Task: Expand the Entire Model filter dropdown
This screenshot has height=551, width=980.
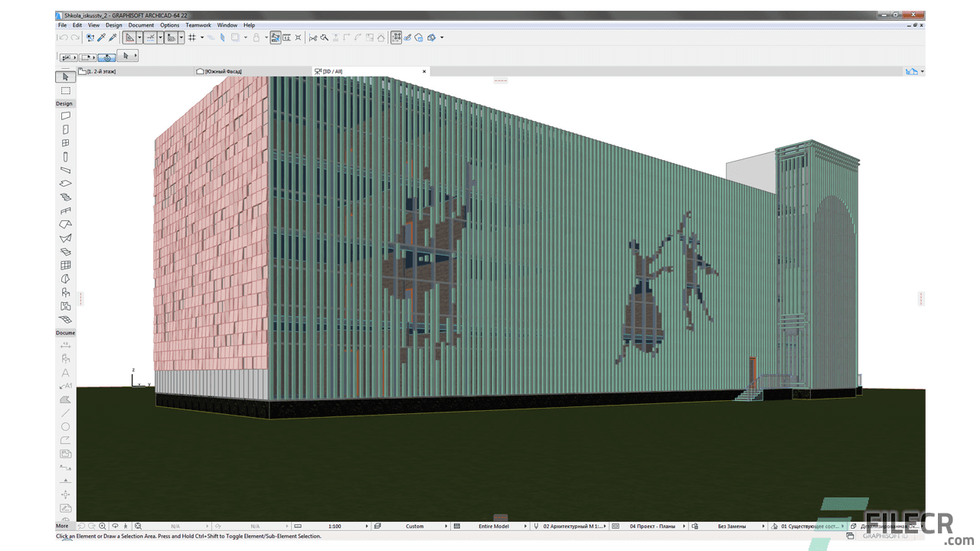Action: point(494,526)
